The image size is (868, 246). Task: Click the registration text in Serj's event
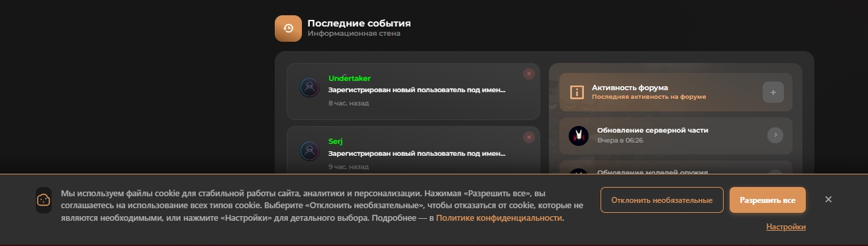pyautogui.click(x=417, y=153)
